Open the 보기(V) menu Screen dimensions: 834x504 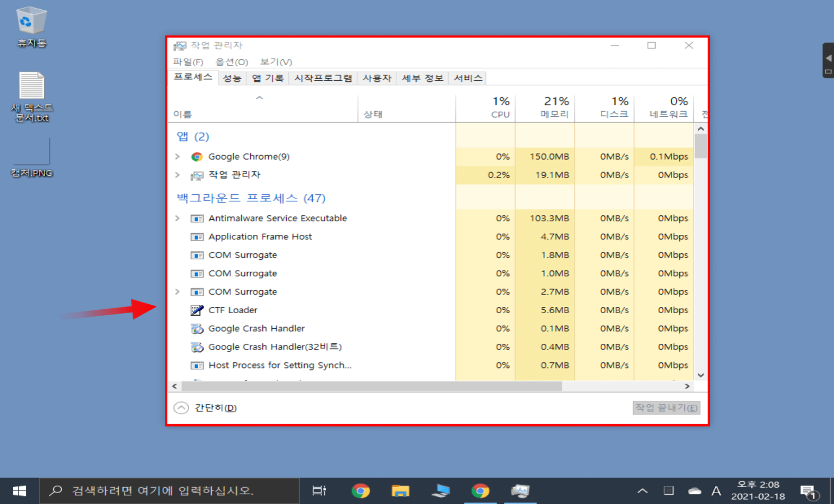(x=275, y=62)
